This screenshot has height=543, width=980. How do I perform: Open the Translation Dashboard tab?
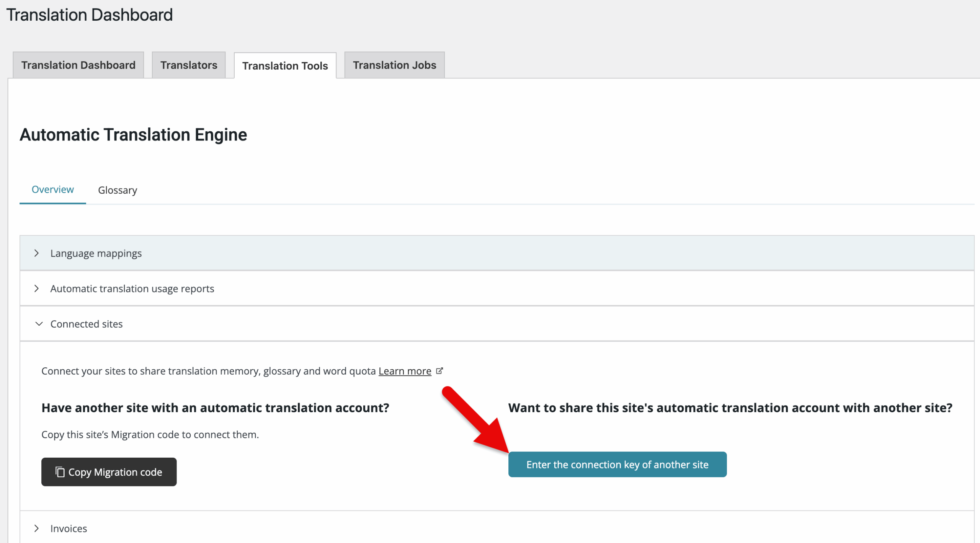coord(78,65)
